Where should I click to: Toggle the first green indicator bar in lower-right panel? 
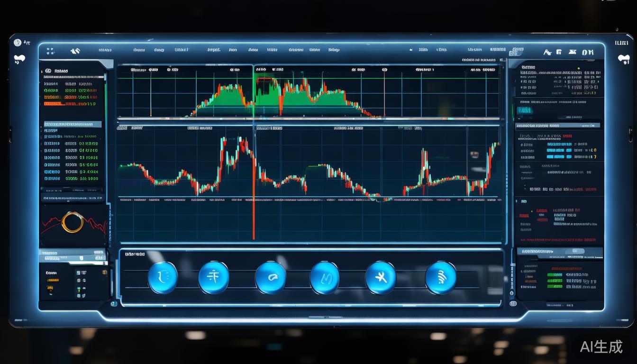pos(555,274)
